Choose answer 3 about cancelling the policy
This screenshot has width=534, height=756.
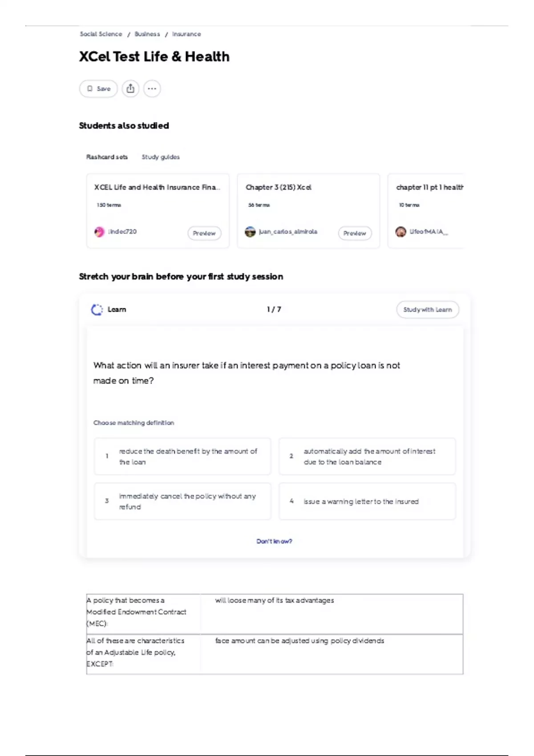point(182,501)
